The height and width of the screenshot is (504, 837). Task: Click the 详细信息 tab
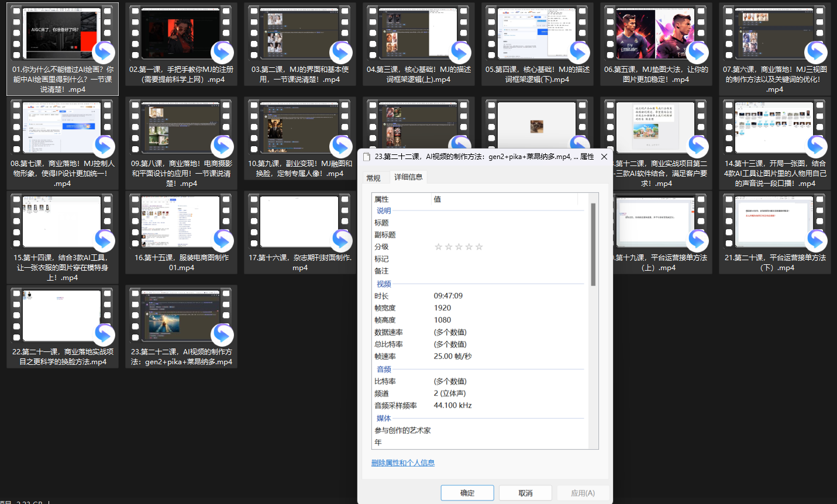coord(408,177)
